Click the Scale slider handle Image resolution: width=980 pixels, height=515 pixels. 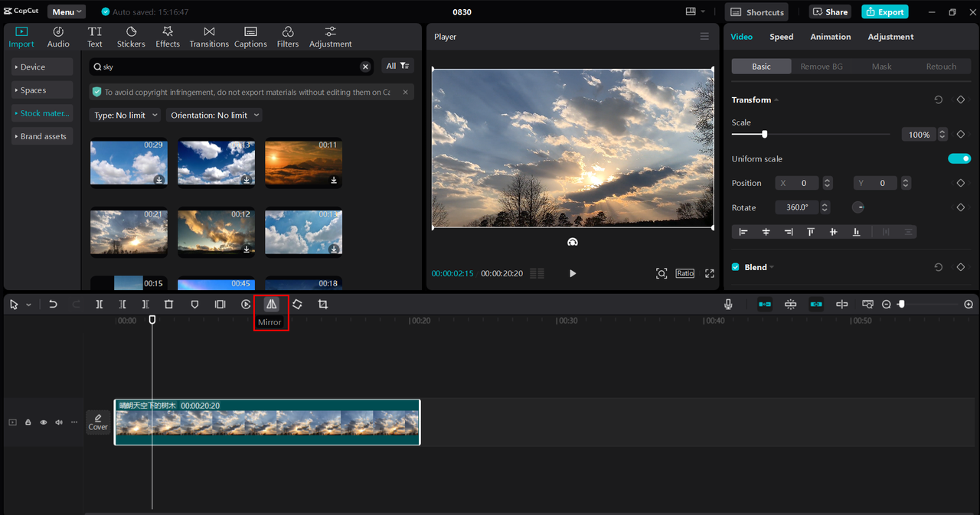click(764, 134)
